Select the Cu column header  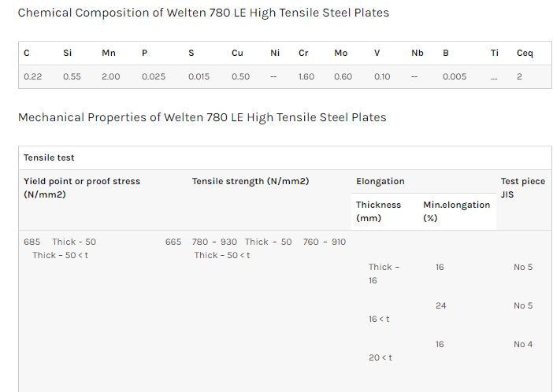(237, 53)
